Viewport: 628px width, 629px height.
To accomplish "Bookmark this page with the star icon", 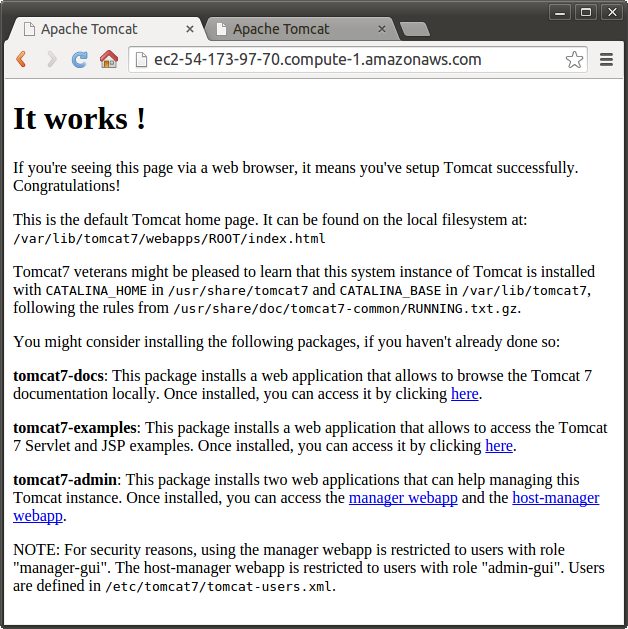I will click(x=574, y=60).
